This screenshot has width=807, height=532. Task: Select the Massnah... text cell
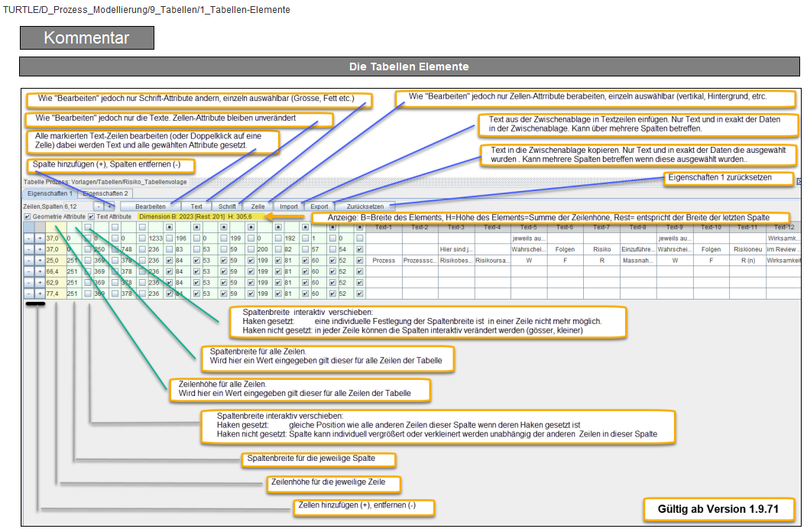point(637,261)
